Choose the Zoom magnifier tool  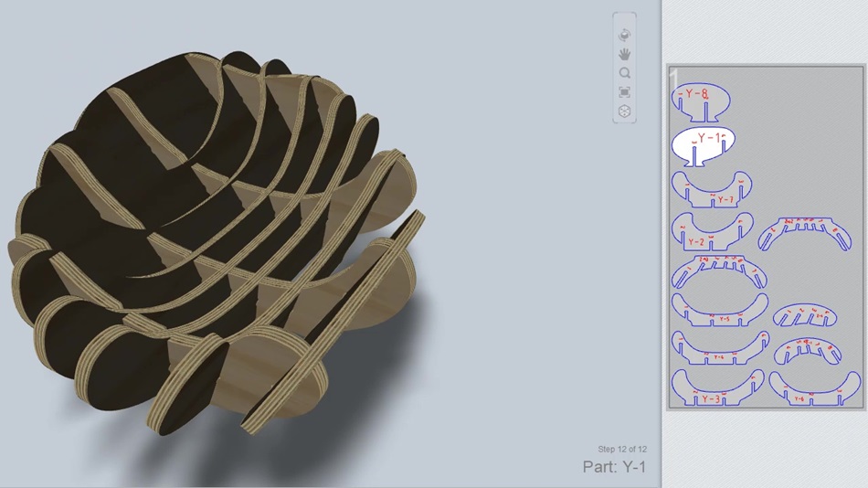point(625,73)
